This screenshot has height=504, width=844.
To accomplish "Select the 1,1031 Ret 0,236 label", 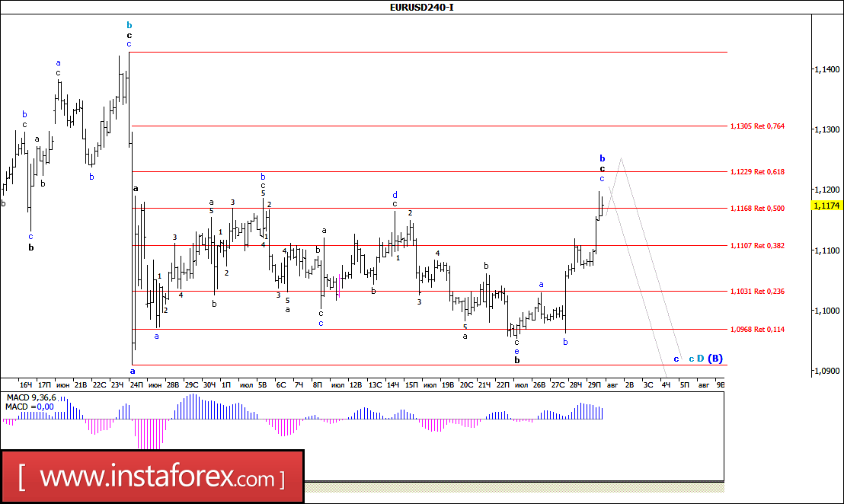I will click(757, 291).
